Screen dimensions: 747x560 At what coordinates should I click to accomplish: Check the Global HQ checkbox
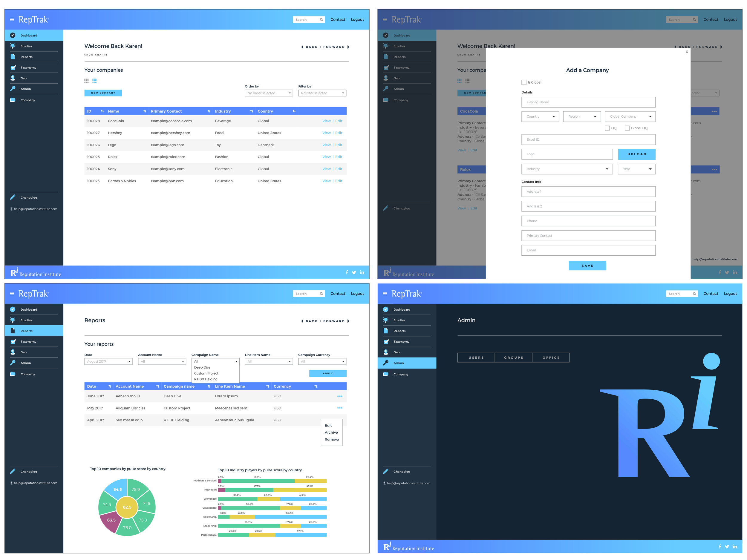point(627,128)
